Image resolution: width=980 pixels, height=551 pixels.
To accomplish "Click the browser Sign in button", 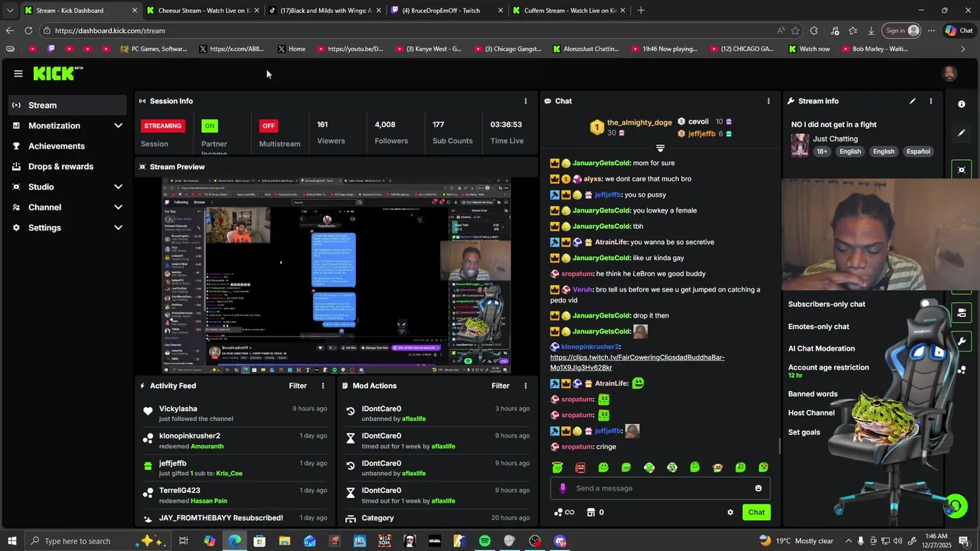I will click(902, 31).
